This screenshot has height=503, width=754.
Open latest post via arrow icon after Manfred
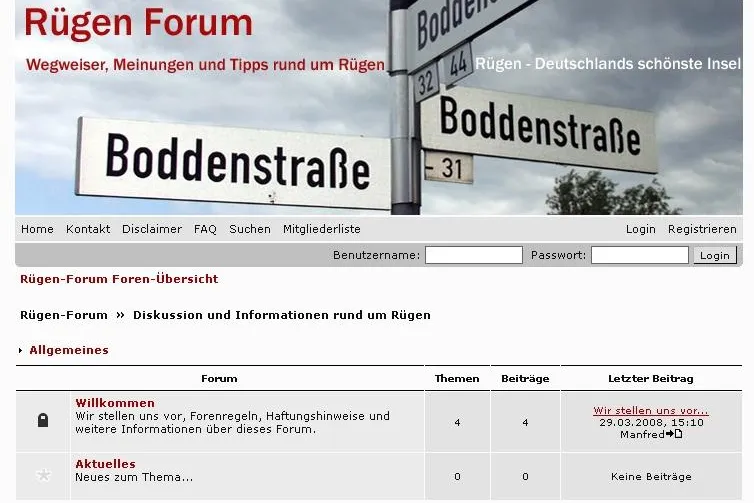(674, 434)
